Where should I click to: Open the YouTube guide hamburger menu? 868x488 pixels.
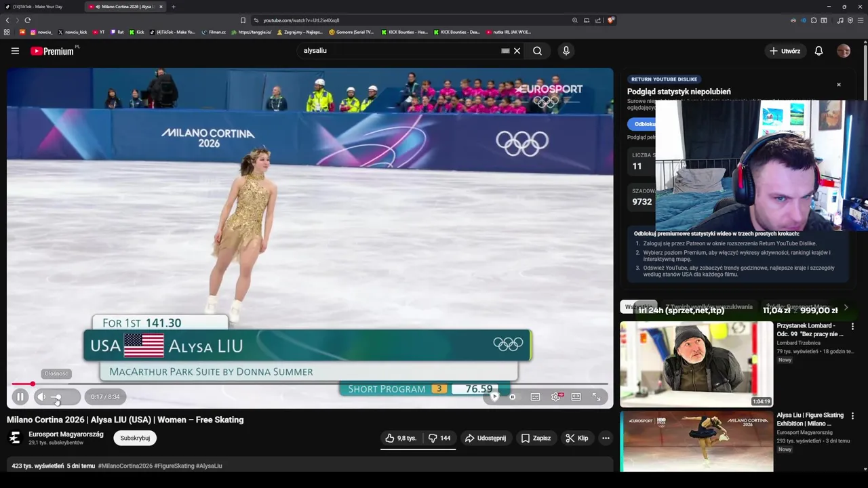click(15, 51)
